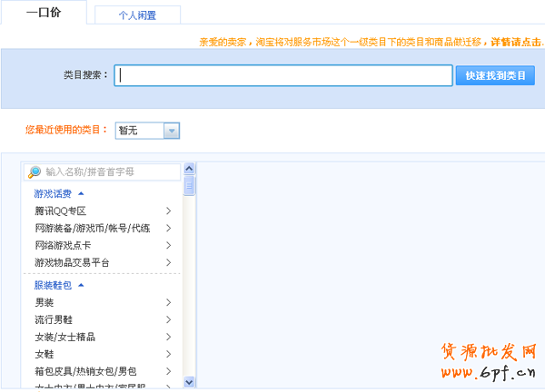This screenshot has width=545, height=392.
Task: Click the 输入名称/拼音首字母 filter box
Action: pos(109,171)
